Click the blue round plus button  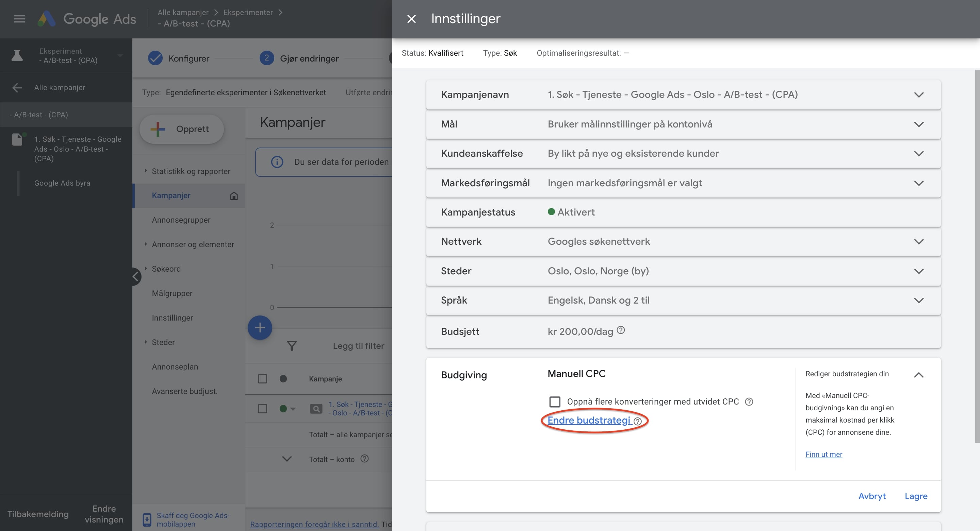[x=260, y=328]
